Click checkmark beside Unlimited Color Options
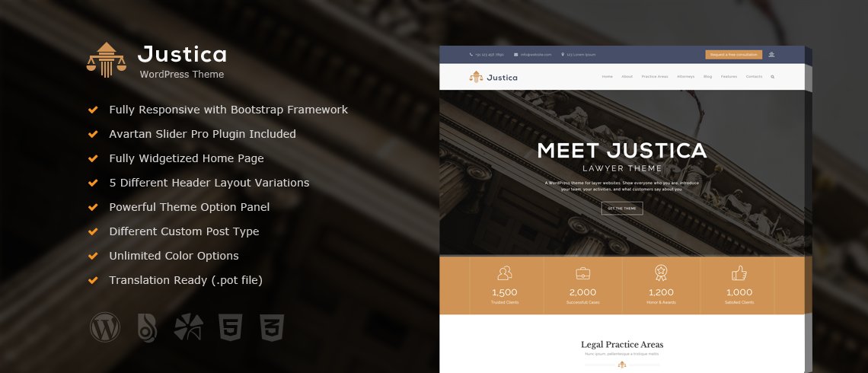This screenshot has width=868, height=373. click(x=93, y=256)
